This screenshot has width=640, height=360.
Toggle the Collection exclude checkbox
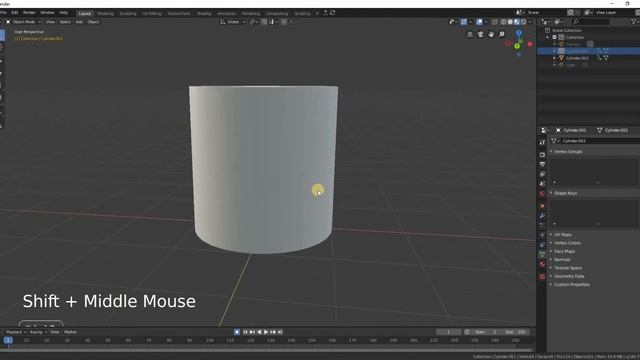554,37
